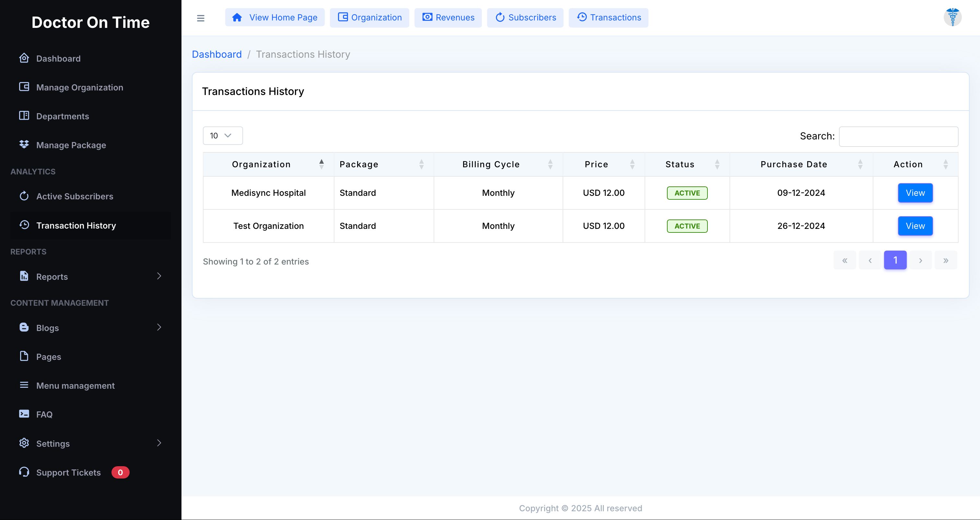This screenshot has width=980, height=520.
Task: Open Menu management in the sidebar
Action: click(75, 385)
